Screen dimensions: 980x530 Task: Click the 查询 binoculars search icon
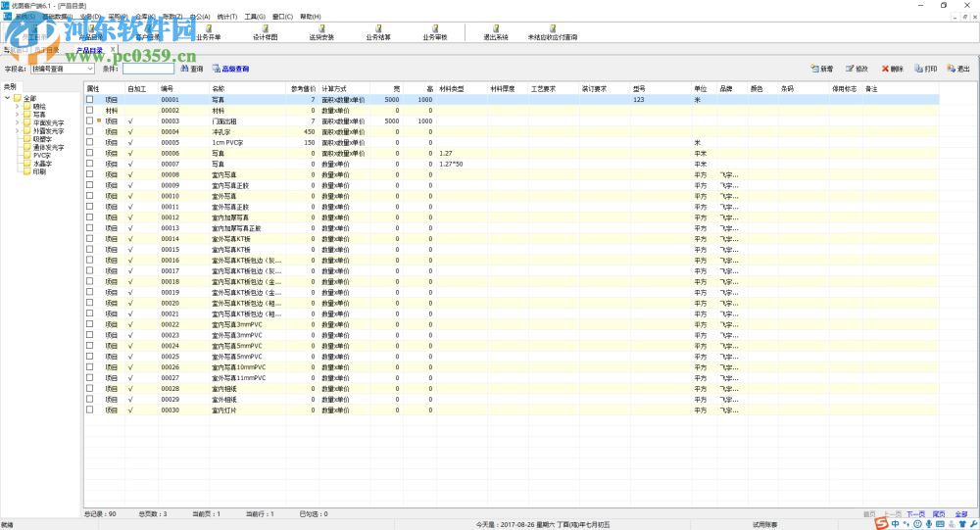(184, 69)
